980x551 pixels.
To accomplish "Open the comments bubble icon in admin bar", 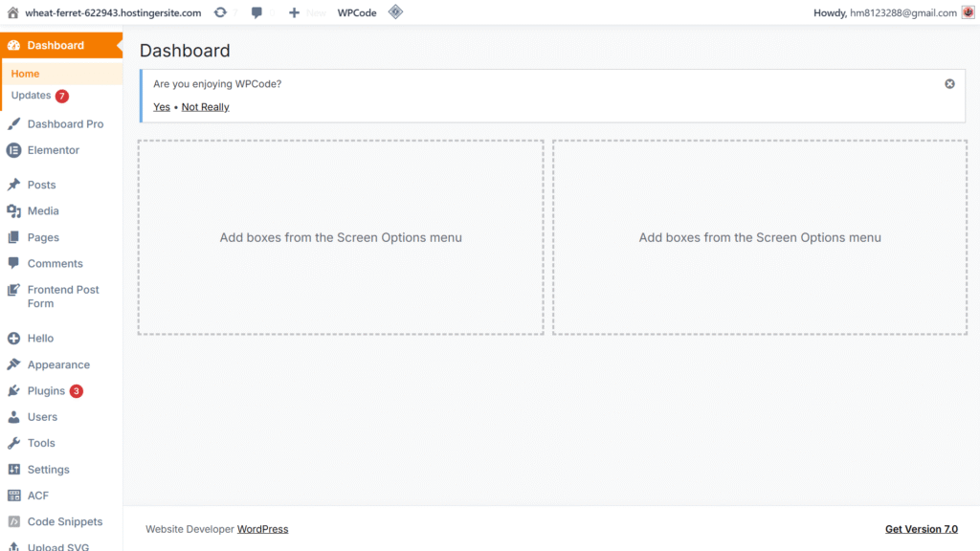I will [256, 12].
